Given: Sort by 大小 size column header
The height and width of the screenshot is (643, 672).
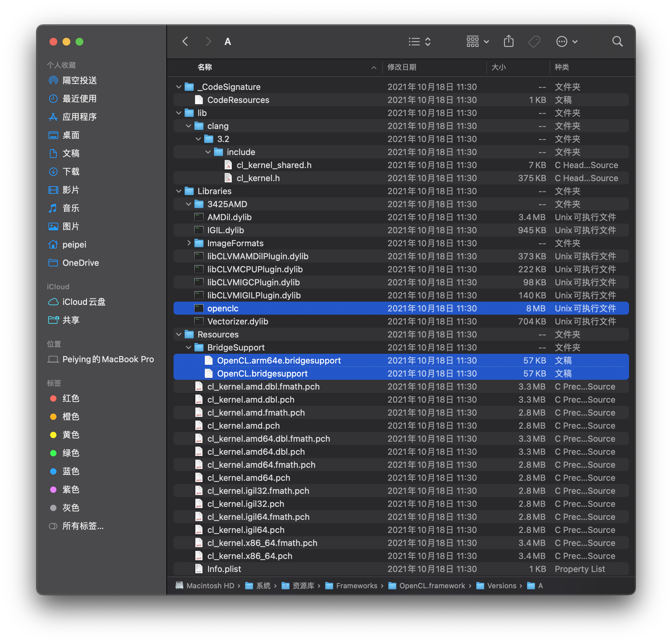Looking at the screenshot, I should pos(498,67).
